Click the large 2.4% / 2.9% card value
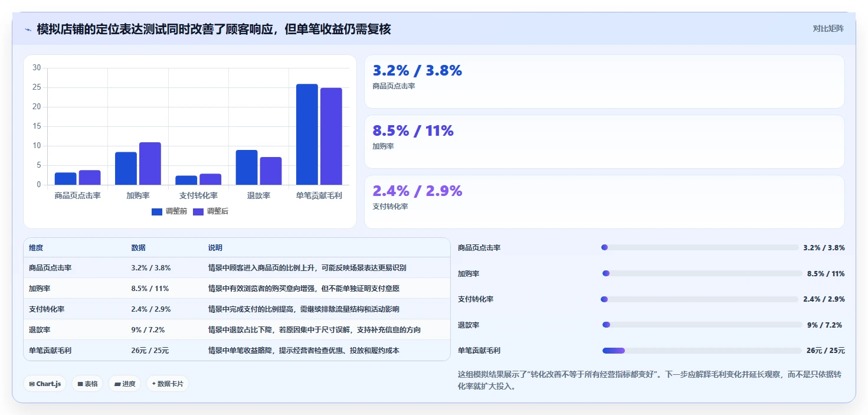868x415 pixels. [x=417, y=191]
